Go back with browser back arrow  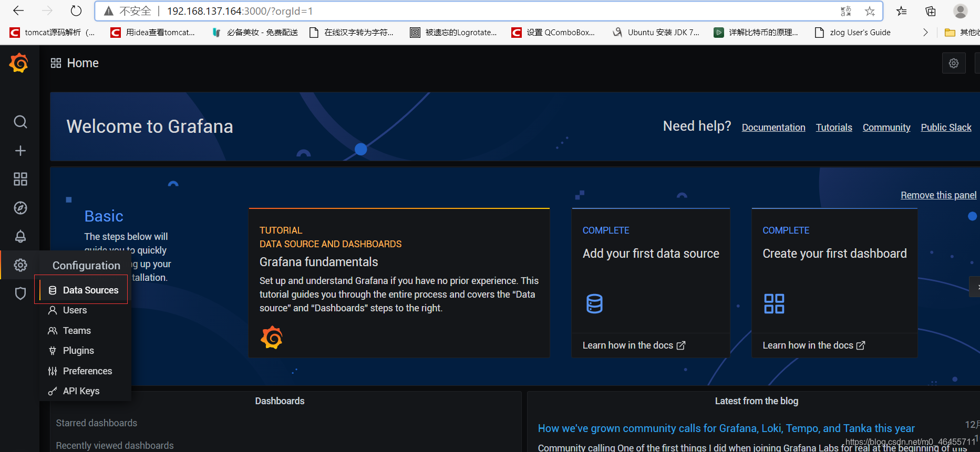coord(18,10)
